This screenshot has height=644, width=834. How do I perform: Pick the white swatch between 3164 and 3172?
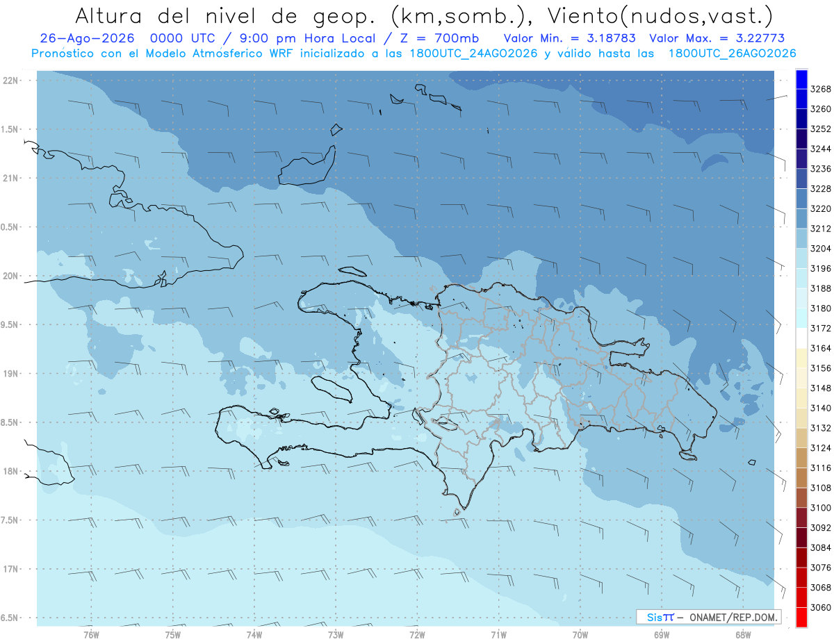801,338
